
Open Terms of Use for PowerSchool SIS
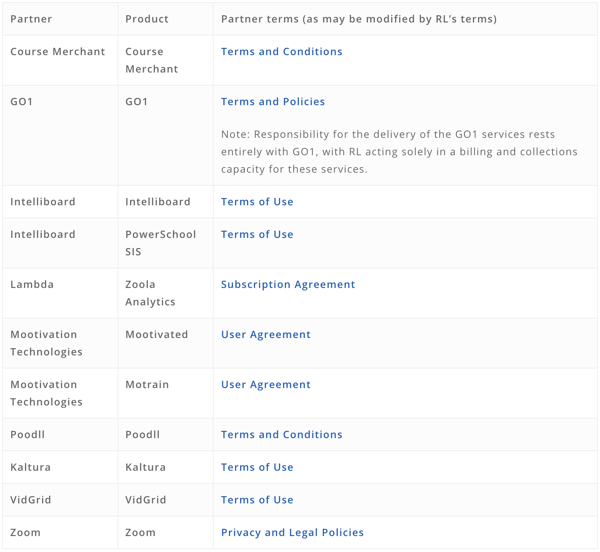point(257,234)
